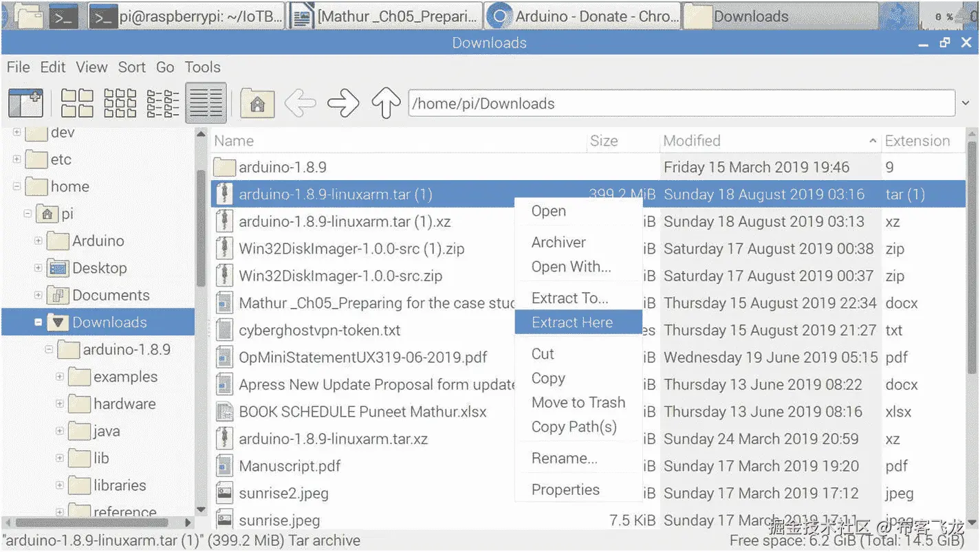Image resolution: width=980 pixels, height=552 pixels.
Task: Open the File menu
Action: [x=19, y=67]
